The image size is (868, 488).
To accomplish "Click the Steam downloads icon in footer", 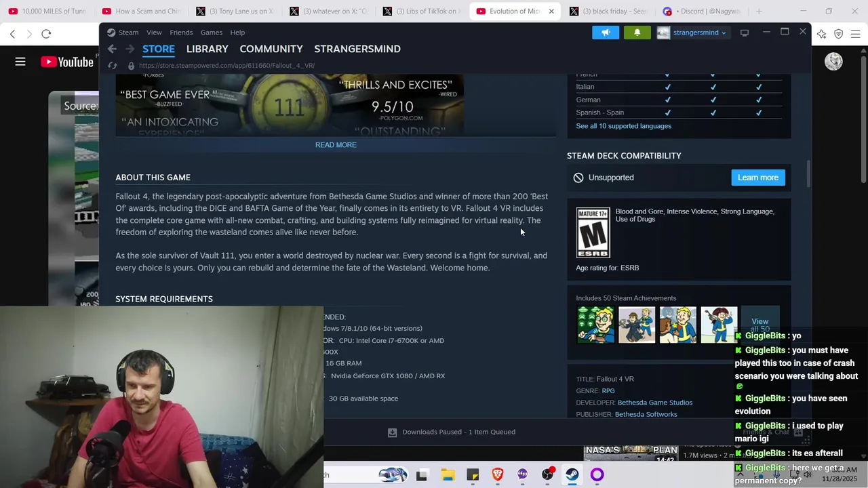I will [x=392, y=432].
